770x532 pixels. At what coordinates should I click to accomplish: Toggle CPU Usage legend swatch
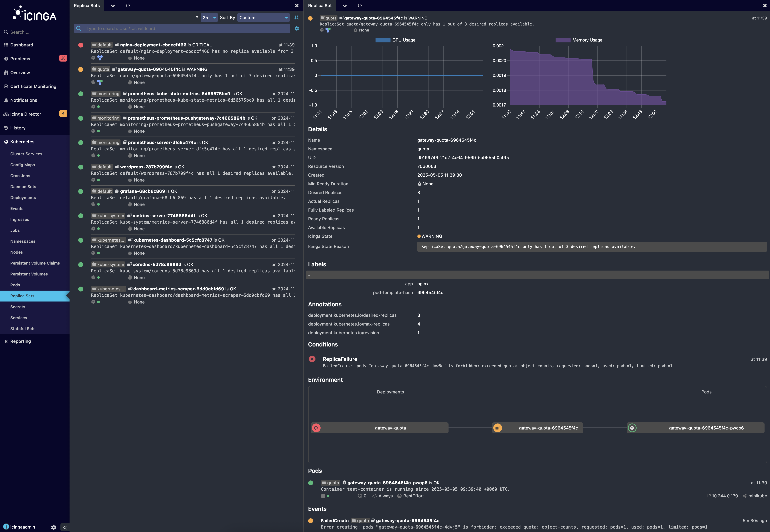383,40
